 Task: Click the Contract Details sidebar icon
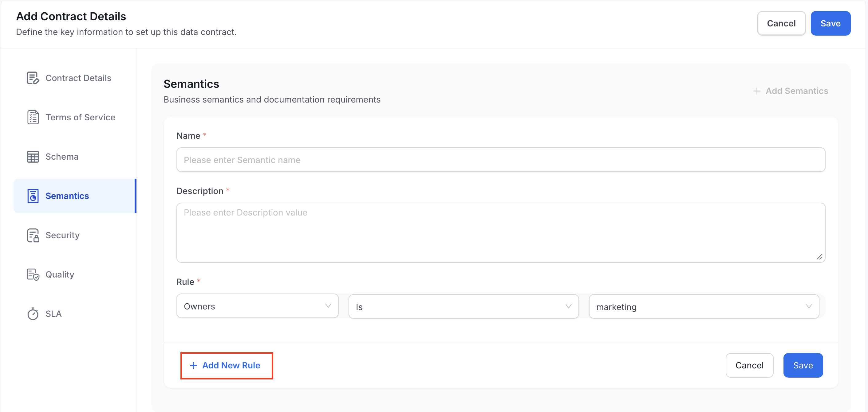(33, 78)
